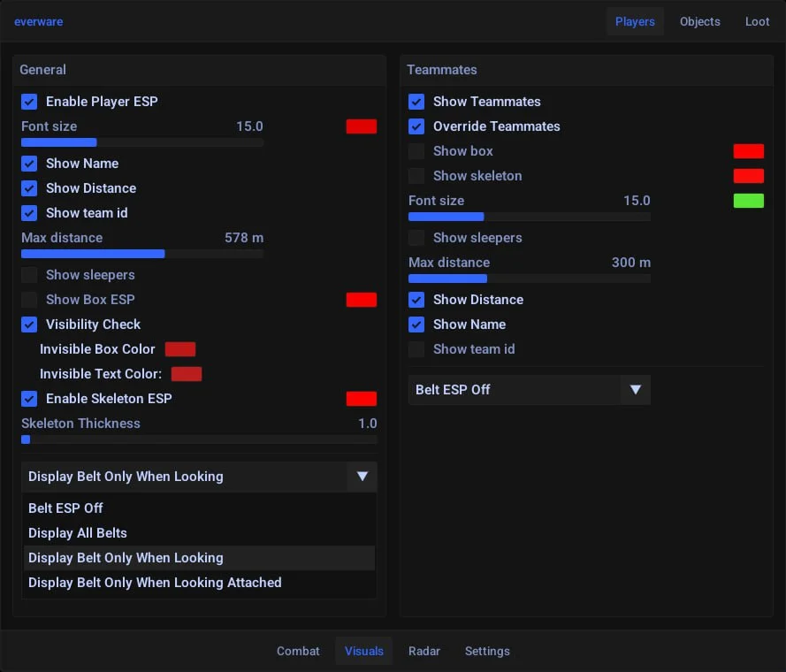
Task: Open the Invisible Box Color swatch
Action: tap(180, 349)
